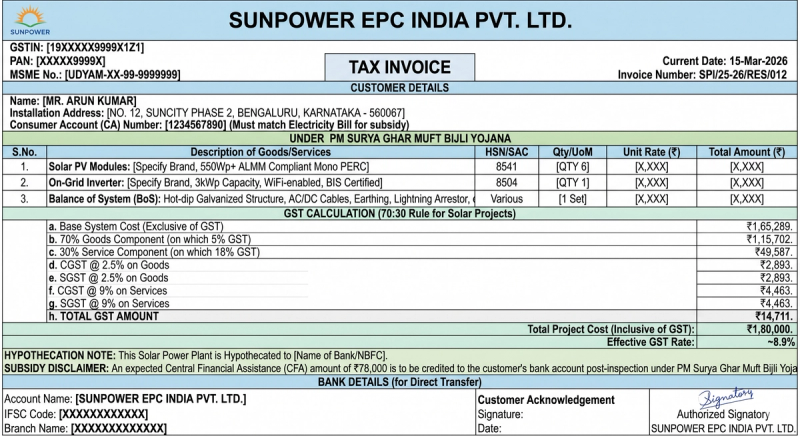Click the HSN cell reading Various
This screenshot has height=436, width=800.
tap(507, 199)
